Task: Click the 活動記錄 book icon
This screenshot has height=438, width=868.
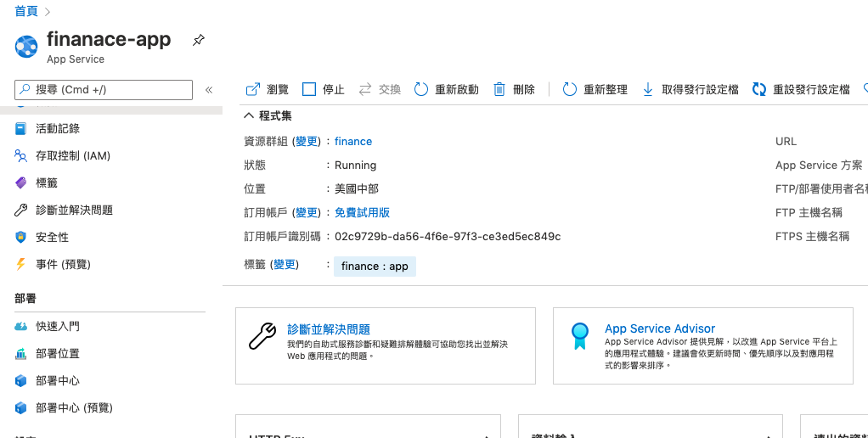Action: [20, 129]
